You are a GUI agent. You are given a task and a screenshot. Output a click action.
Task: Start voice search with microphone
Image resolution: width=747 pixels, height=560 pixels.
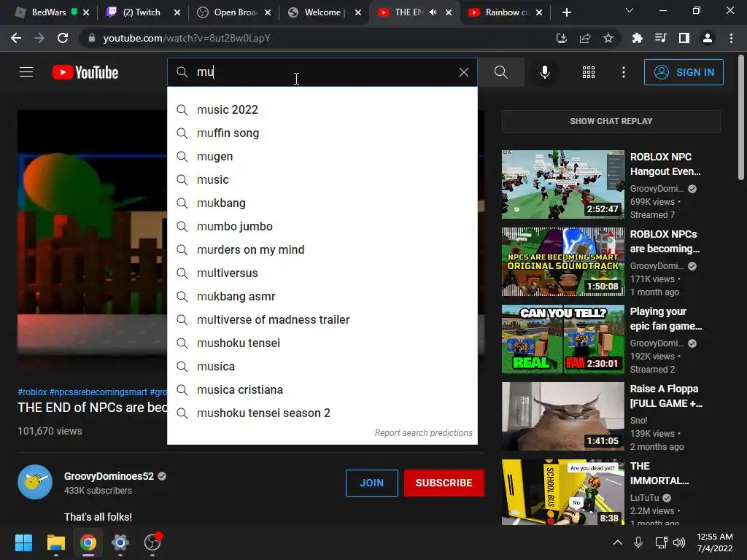pos(544,72)
